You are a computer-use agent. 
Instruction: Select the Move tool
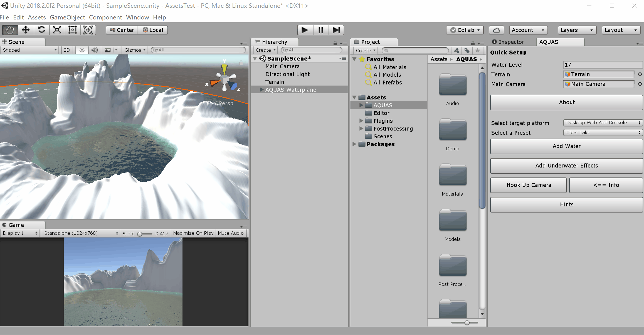26,30
